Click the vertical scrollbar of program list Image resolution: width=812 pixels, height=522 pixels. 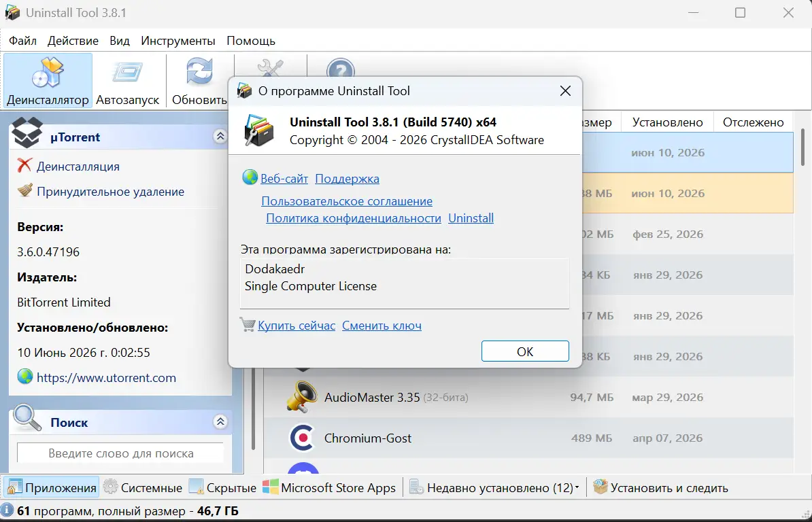pyautogui.click(x=802, y=147)
